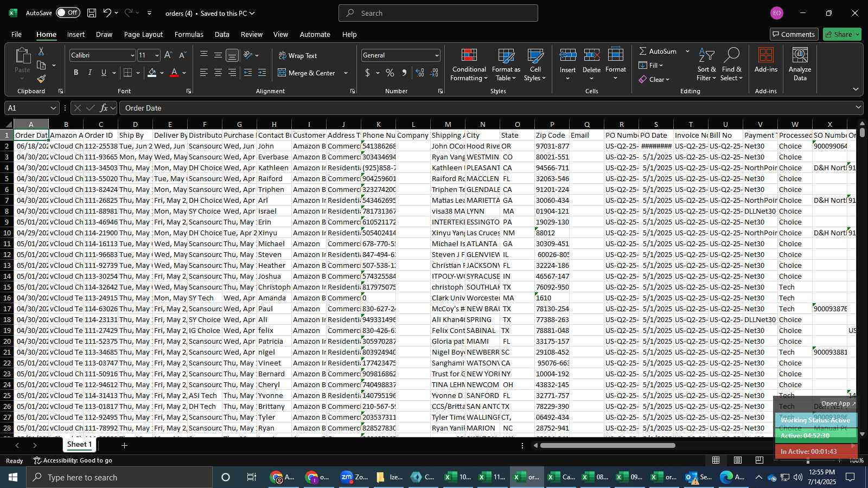Open Find & Select menu
This screenshot has width=868, height=488.
tap(731, 65)
